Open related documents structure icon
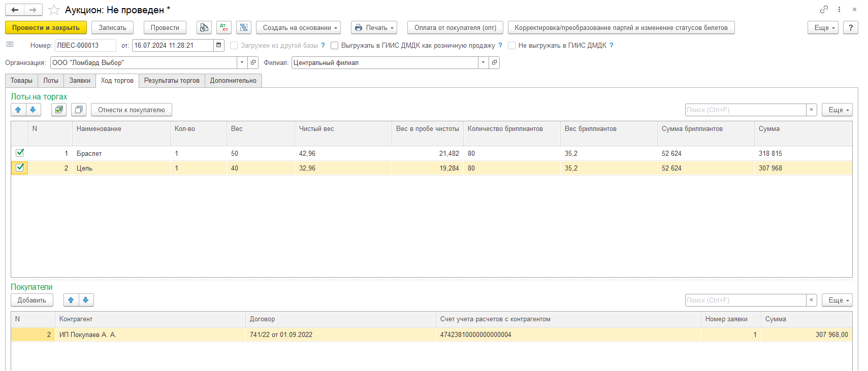868x371 pixels. coord(244,27)
